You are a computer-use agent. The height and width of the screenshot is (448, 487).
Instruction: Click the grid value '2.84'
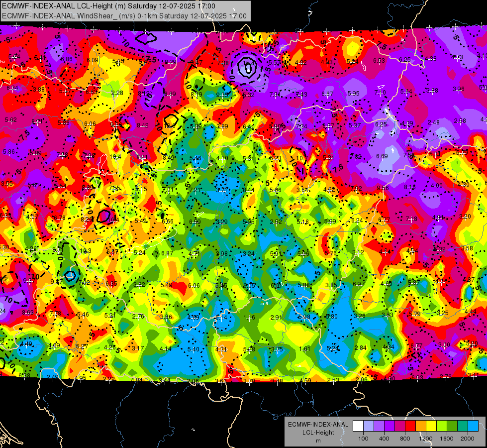click(361, 348)
